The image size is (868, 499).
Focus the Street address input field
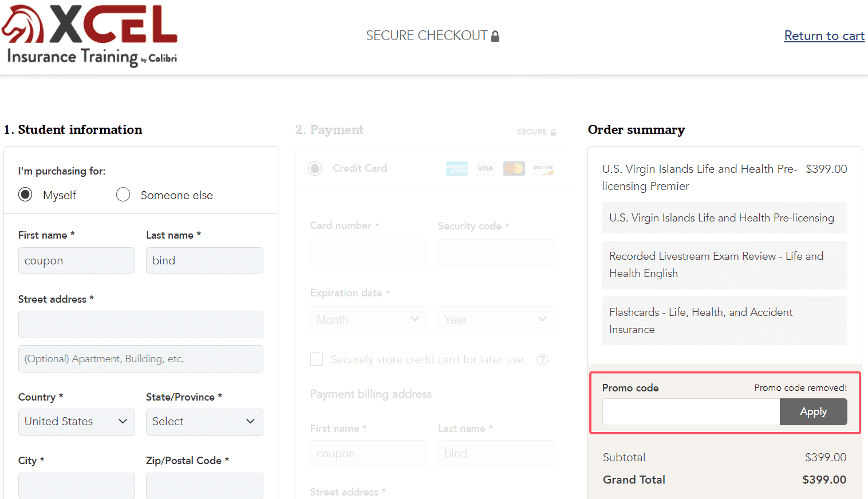[x=141, y=324]
